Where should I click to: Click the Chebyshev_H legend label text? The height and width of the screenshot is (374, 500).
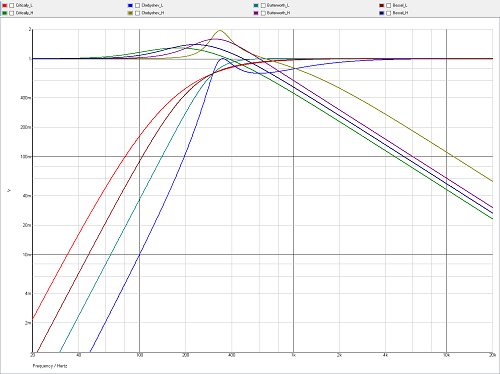pos(153,13)
